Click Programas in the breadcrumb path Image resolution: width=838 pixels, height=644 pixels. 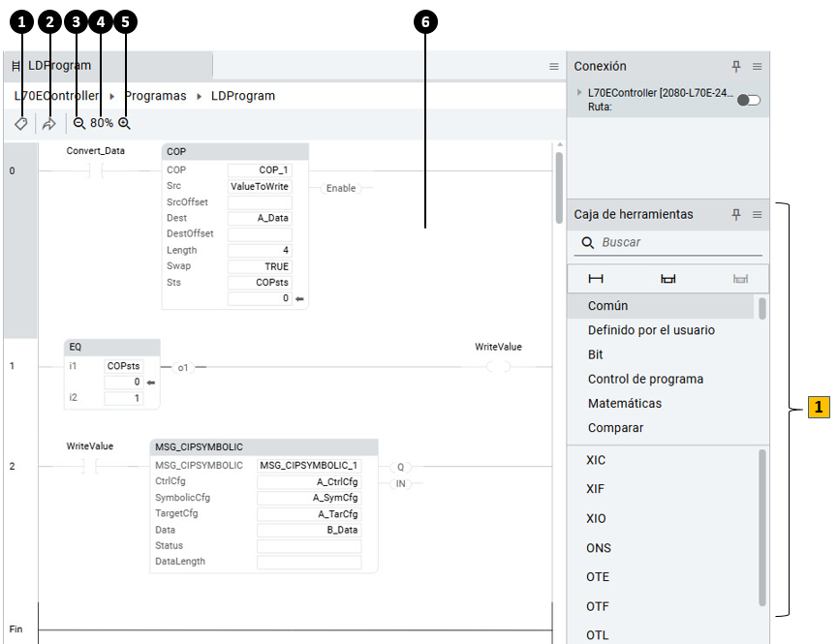click(155, 96)
